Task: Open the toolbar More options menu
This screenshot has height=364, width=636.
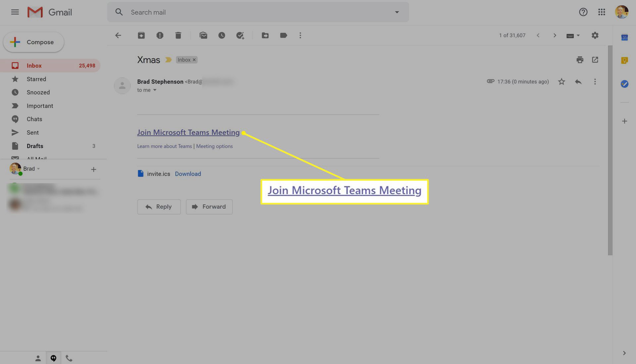Action: pyautogui.click(x=300, y=35)
